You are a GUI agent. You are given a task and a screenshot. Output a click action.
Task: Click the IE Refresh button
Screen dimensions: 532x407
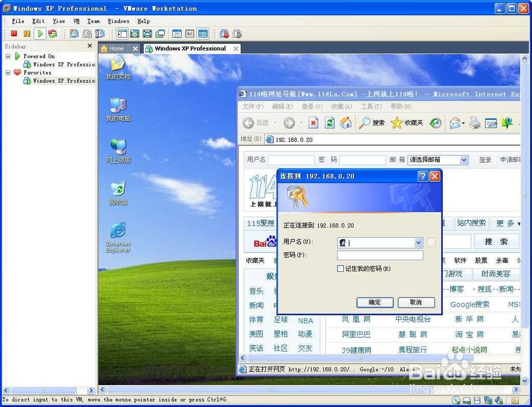tap(329, 123)
